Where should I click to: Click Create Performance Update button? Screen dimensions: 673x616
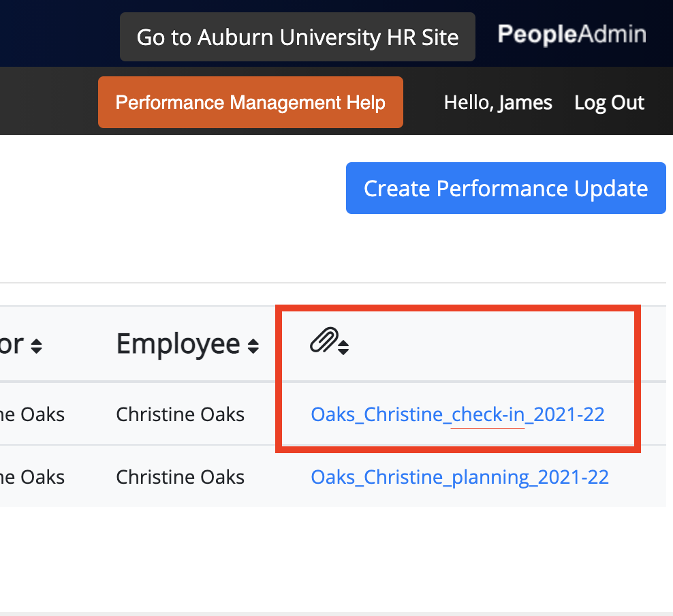point(505,188)
